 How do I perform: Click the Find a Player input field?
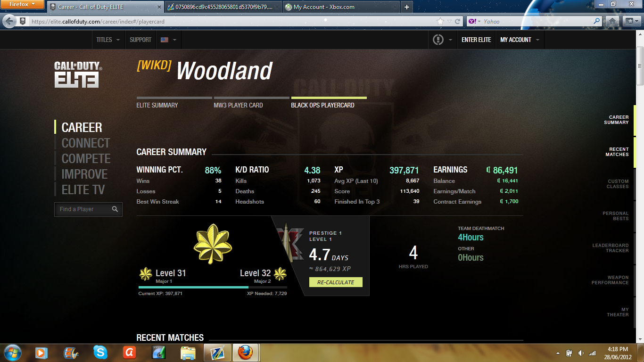coord(89,209)
